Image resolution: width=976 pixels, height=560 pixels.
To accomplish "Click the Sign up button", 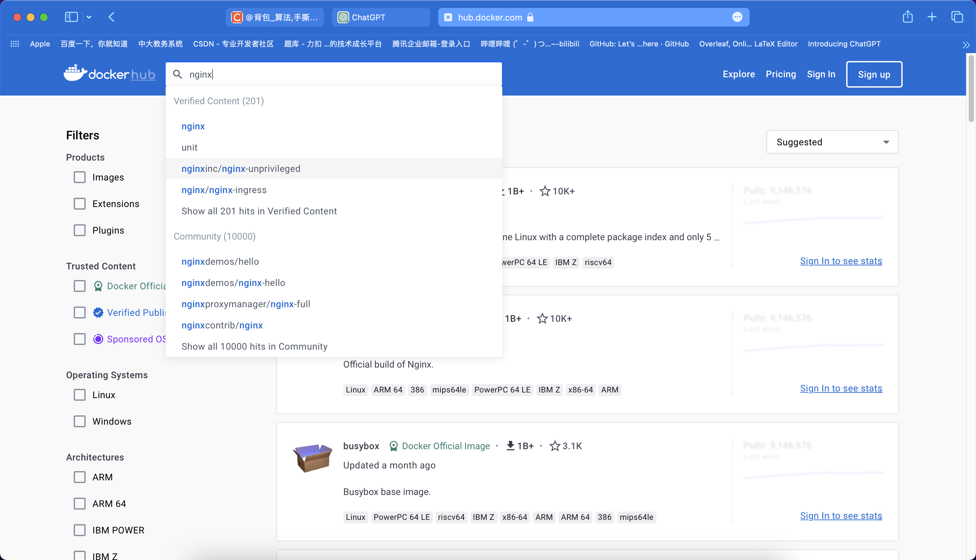I will pyautogui.click(x=874, y=74).
